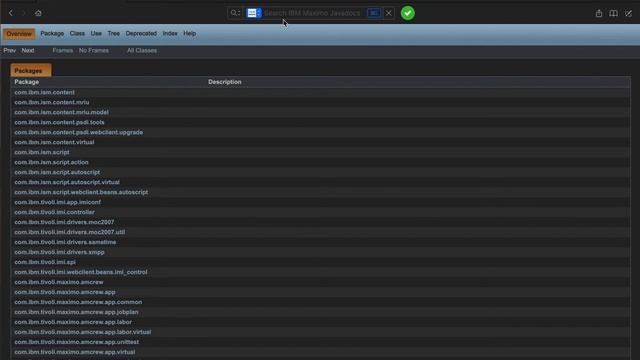
Task: Open the Index tab
Action: click(170, 33)
